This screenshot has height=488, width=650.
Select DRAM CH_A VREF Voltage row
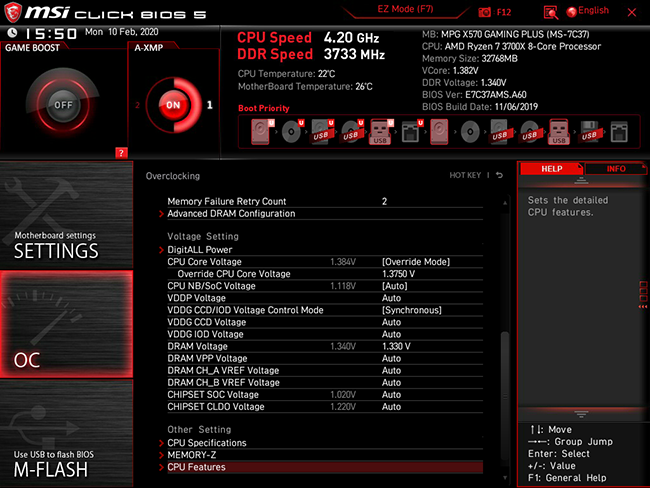[325, 370]
